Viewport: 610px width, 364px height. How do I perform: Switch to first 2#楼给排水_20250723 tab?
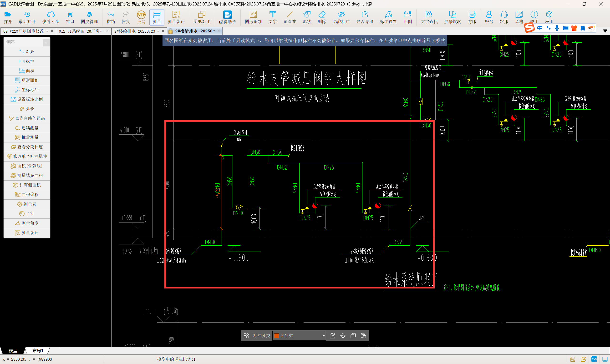[x=137, y=31]
